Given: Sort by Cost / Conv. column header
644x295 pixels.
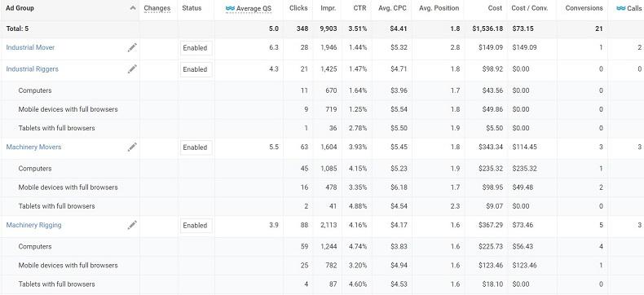Looking at the screenshot, I should point(529,8).
